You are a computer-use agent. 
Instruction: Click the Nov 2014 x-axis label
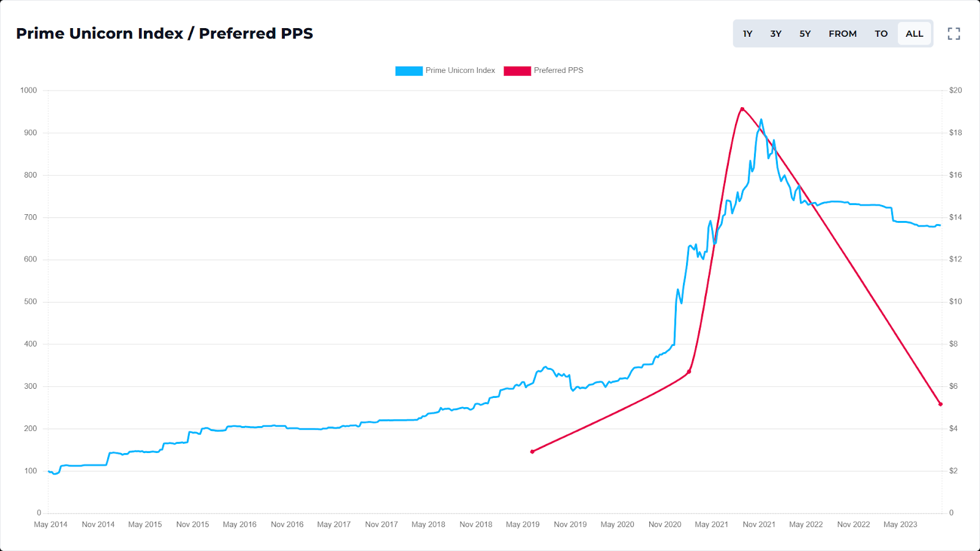coord(98,525)
